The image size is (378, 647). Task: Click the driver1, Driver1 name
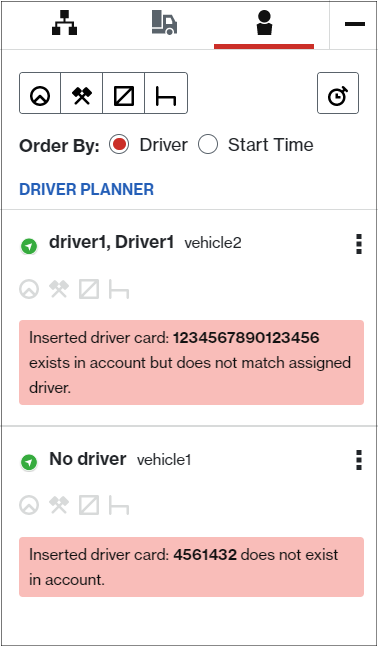click(x=111, y=242)
